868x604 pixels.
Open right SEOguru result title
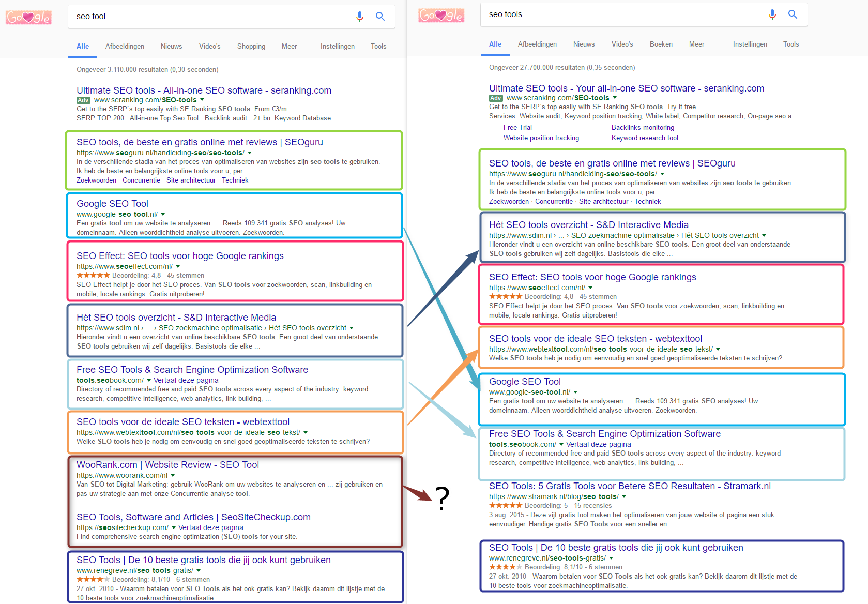tap(612, 163)
